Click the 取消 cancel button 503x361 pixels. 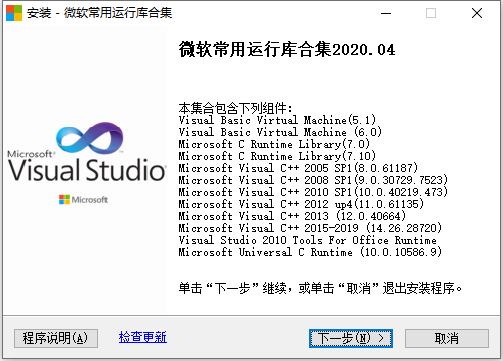(x=447, y=338)
